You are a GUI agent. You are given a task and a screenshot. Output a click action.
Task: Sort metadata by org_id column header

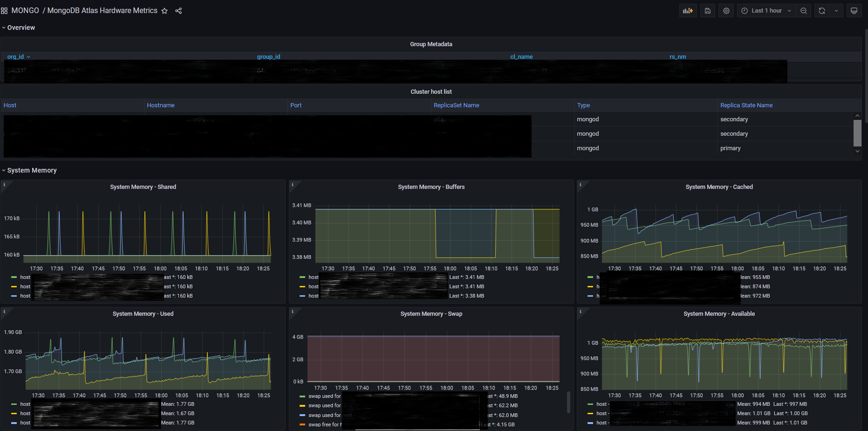tap(15, 57)
